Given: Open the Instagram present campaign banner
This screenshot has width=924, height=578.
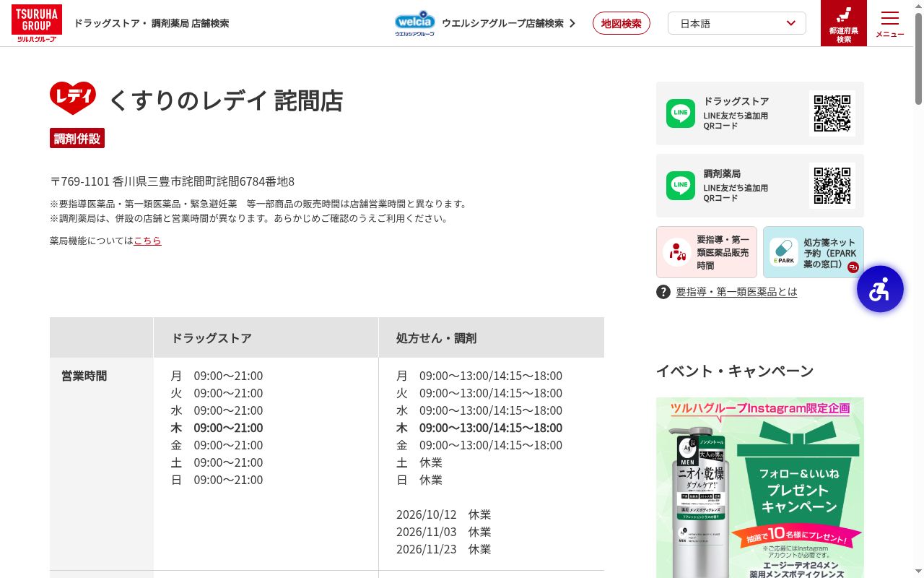Looking at the screenshot, I should click(x=760, y=488).
